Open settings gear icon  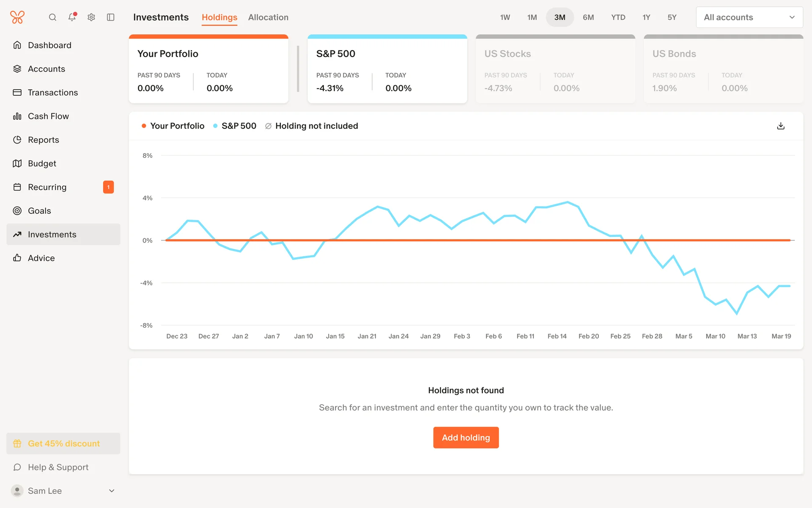[91, 17]
